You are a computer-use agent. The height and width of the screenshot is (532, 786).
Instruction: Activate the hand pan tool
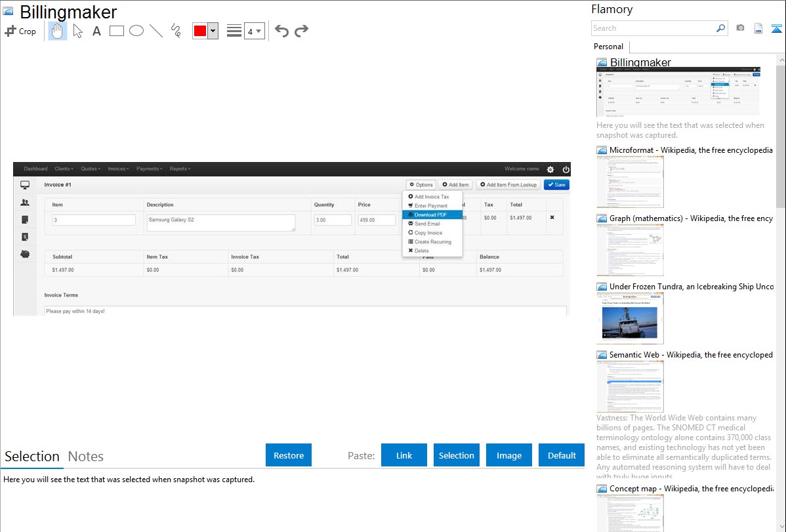[x=57, y=31]
